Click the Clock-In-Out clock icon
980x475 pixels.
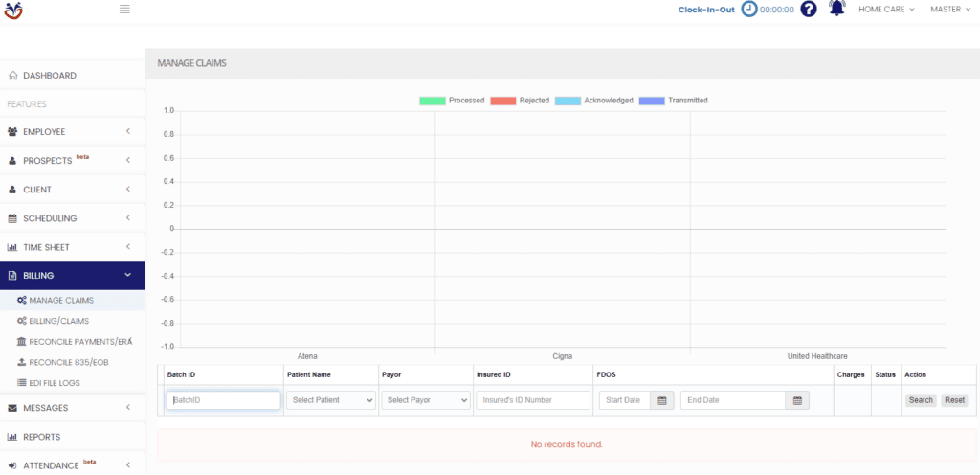[x=749, y=9]
